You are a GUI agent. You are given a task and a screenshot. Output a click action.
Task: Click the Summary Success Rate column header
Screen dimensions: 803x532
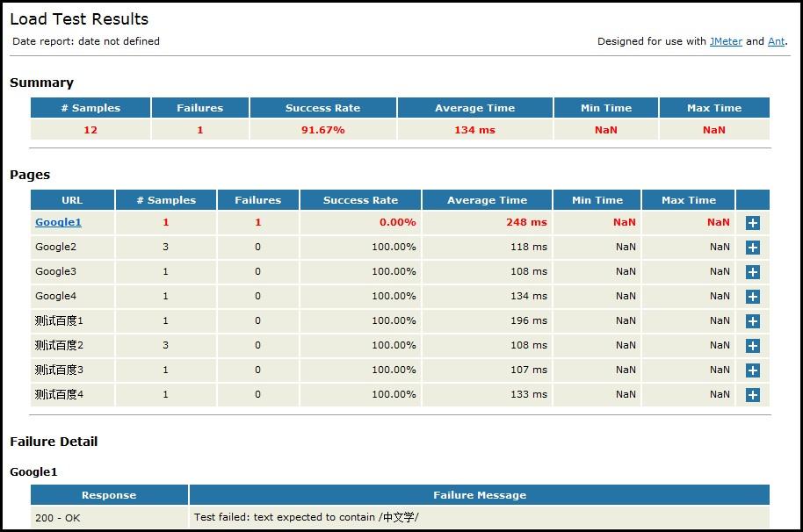tap(323, 108)
